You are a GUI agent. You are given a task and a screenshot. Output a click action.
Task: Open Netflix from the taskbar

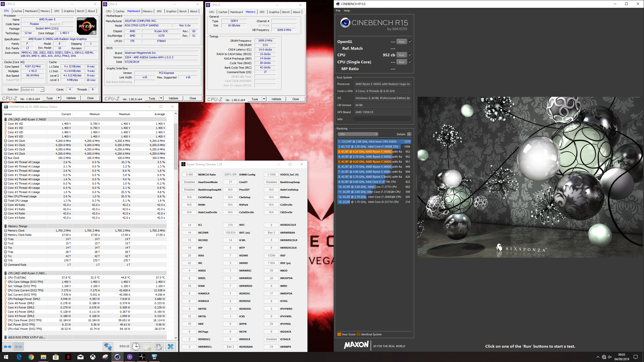(68, 357)
